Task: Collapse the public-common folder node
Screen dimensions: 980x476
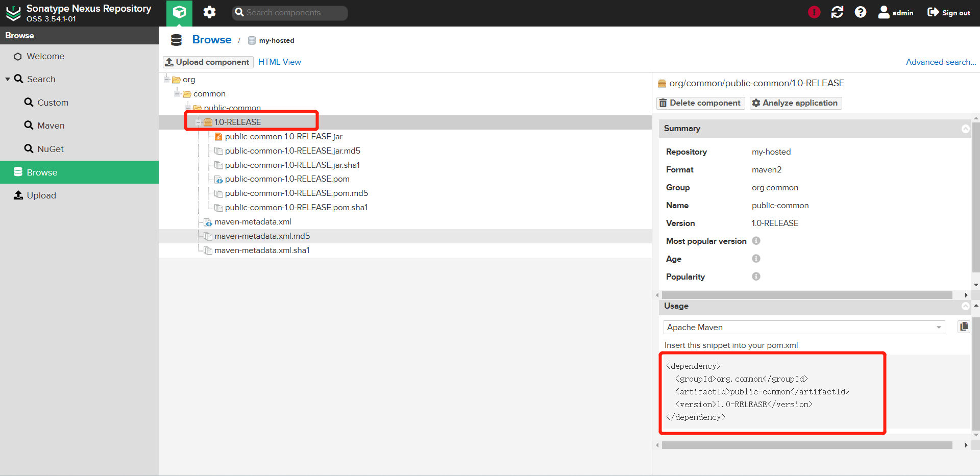Action: [188, 108]
